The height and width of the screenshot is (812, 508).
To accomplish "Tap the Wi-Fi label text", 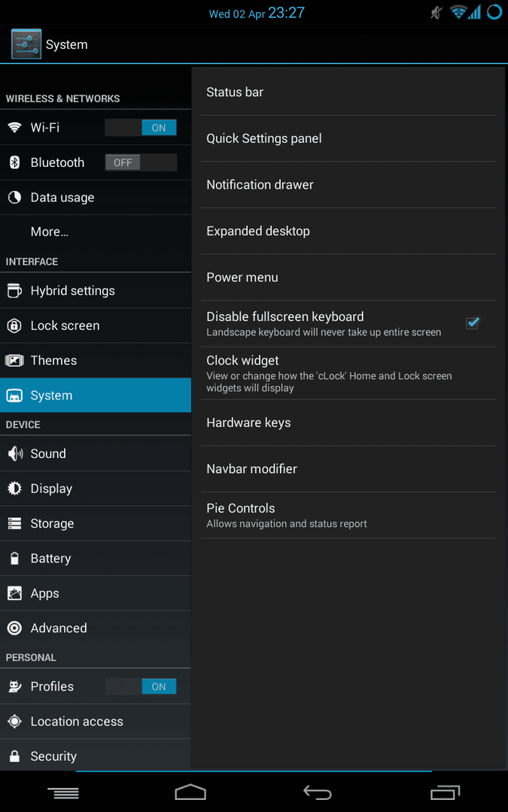I will click(x=45, y=127).
